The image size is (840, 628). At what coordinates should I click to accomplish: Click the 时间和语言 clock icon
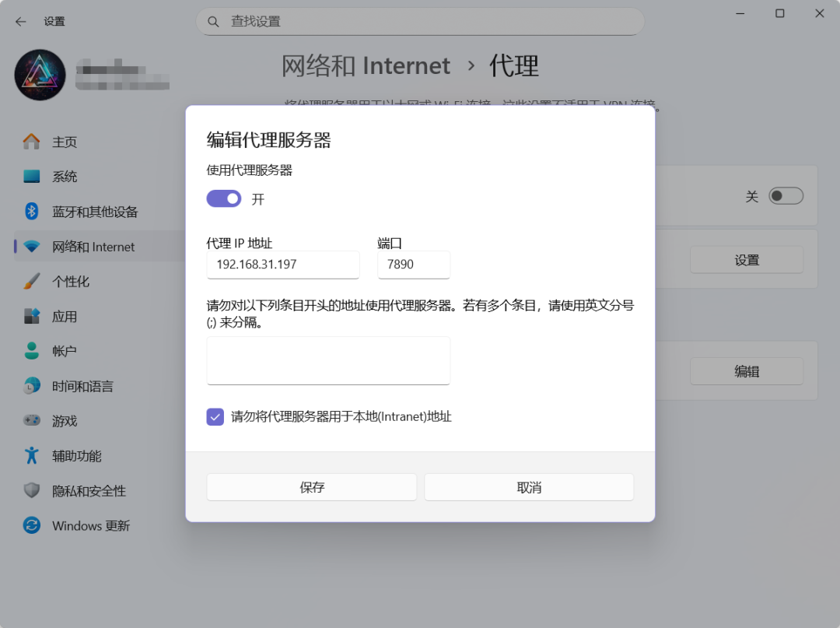(32, 386)
